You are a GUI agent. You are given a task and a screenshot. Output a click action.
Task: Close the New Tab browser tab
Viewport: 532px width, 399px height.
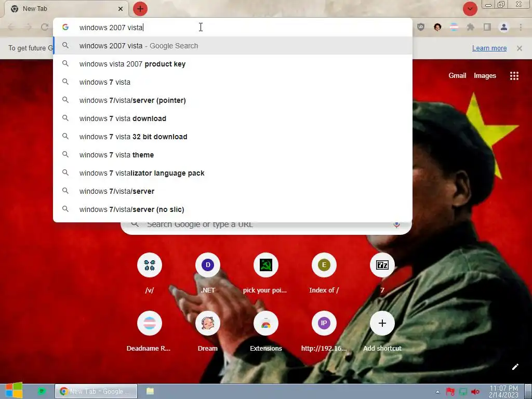coord(121,9)
